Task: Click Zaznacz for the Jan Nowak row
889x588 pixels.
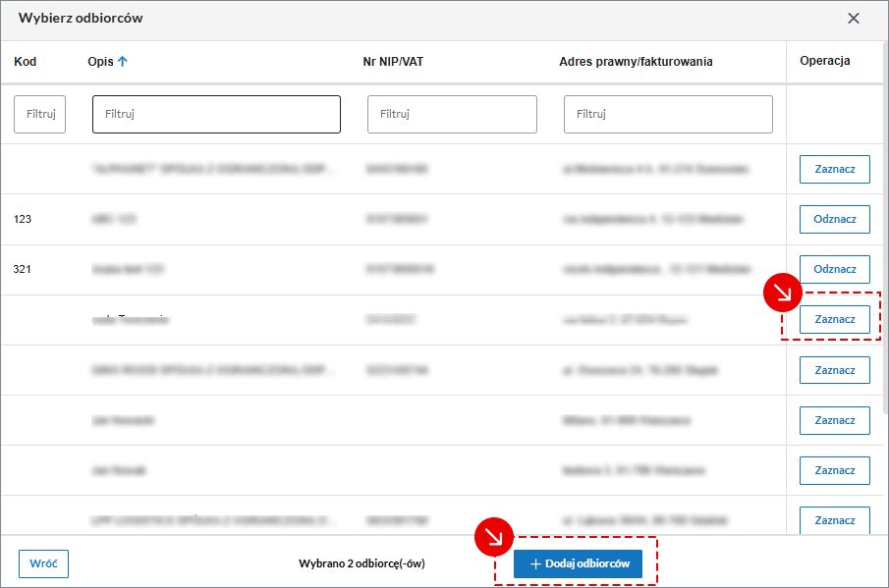Action: (834, 420)
